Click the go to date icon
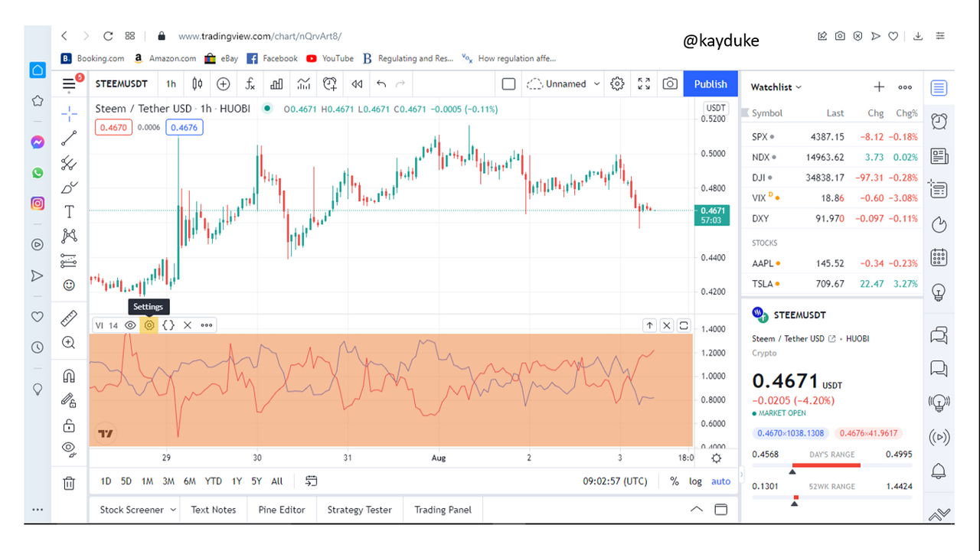The image size is (980, 551). (312, 481)
